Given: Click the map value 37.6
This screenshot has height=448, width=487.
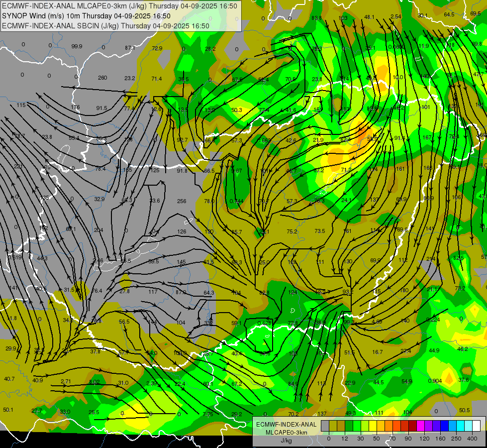Looking at the screenshot, I should [464, 380].
